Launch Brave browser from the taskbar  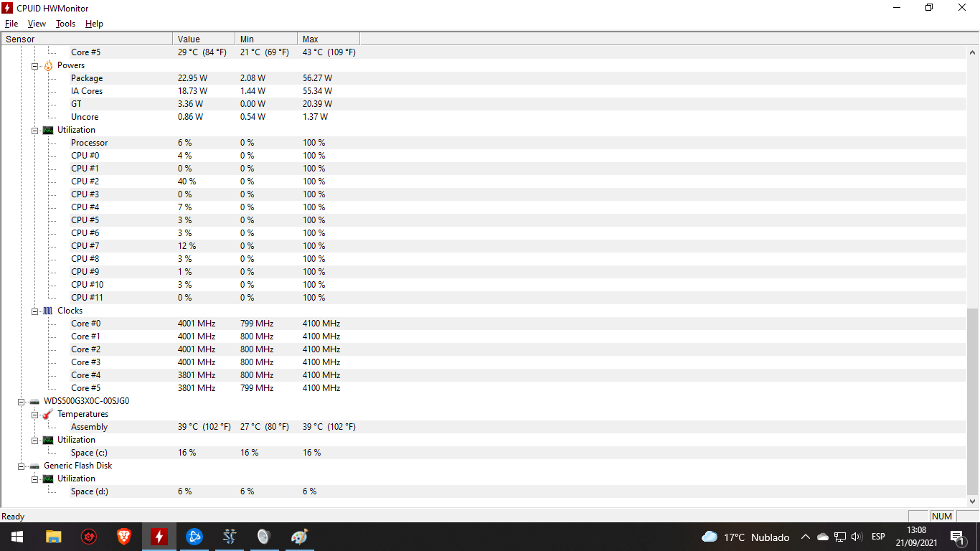[x=124, y=537]
